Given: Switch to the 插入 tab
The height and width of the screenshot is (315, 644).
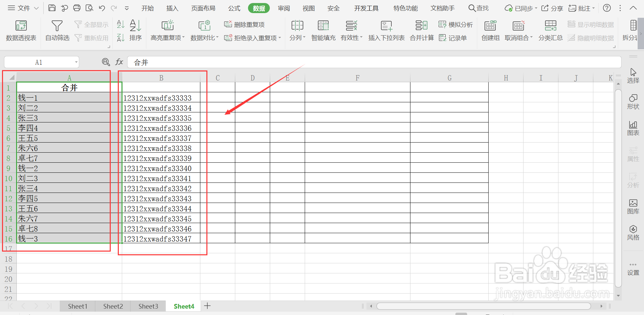Looking at the screenshot, I should [x=172, y=8].
